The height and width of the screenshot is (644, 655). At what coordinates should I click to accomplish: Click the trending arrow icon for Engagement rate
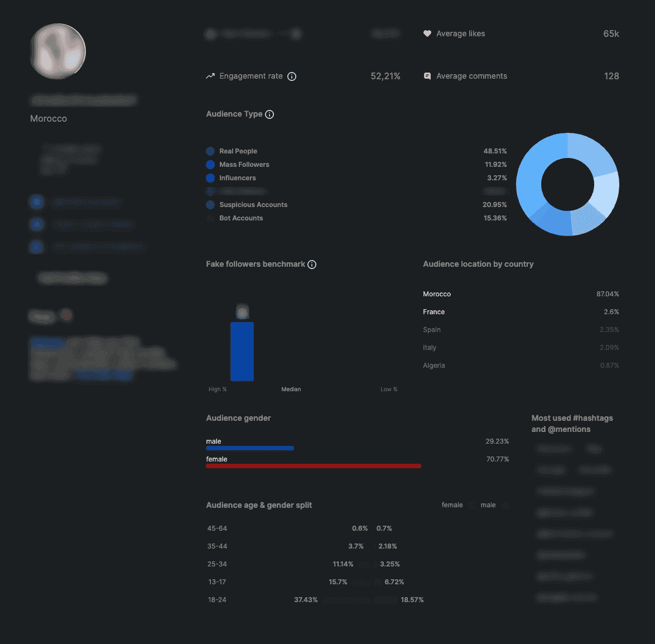[x=210, y=76]
